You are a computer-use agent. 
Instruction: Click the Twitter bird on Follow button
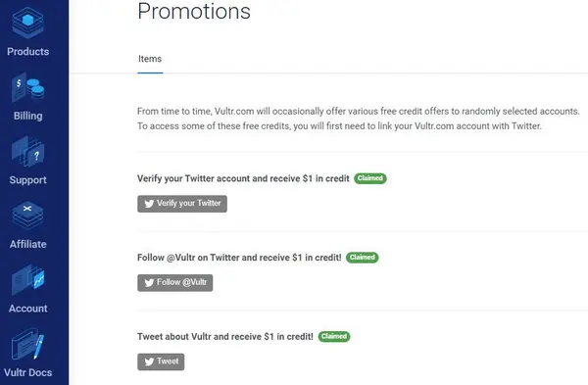(x=149, y=283)
